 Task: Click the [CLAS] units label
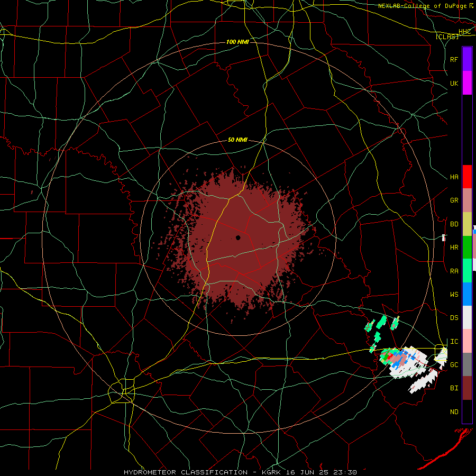(x=447, y=36)
